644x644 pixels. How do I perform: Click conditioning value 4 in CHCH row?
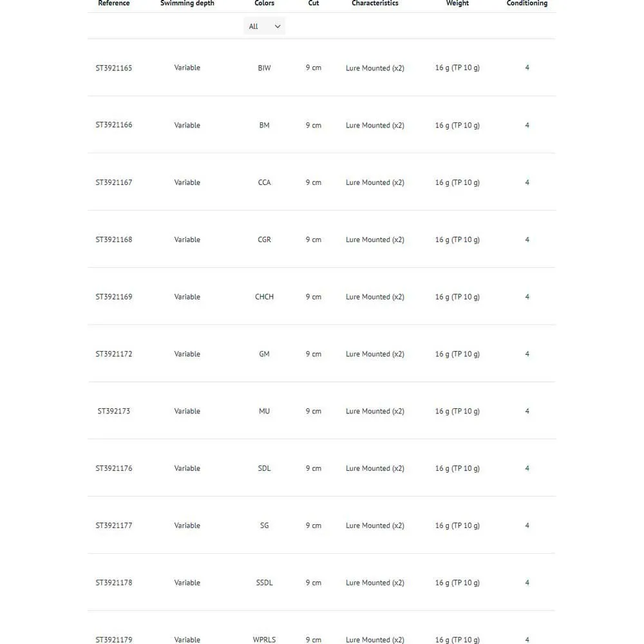tap(527, 297)
